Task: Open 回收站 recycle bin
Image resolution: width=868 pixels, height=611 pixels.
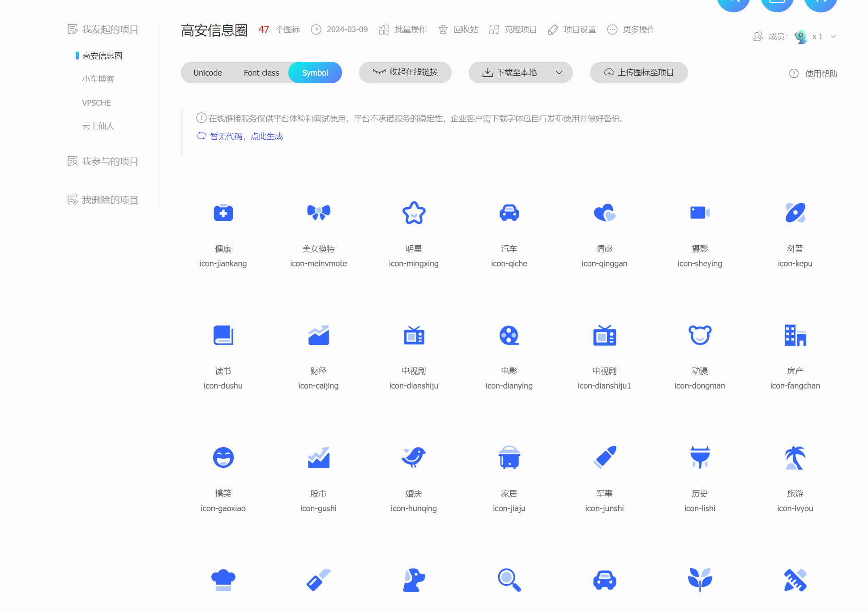Action: [458, 30]
